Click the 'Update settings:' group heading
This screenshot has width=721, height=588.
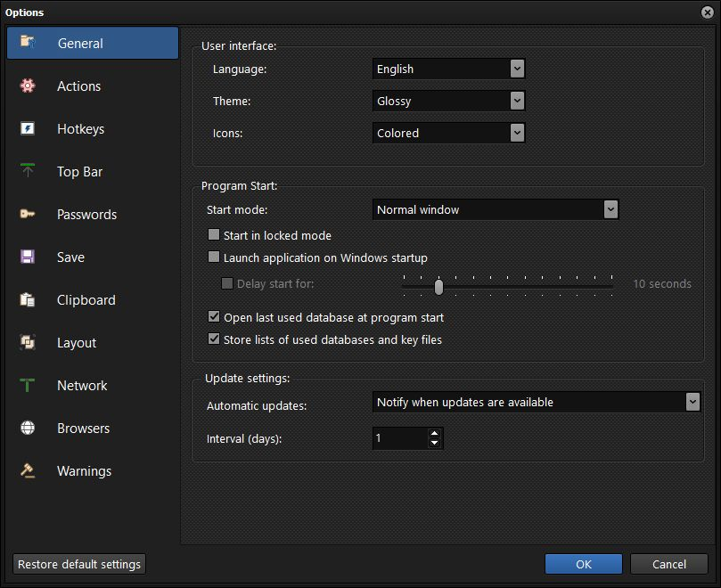pos(248,378)
